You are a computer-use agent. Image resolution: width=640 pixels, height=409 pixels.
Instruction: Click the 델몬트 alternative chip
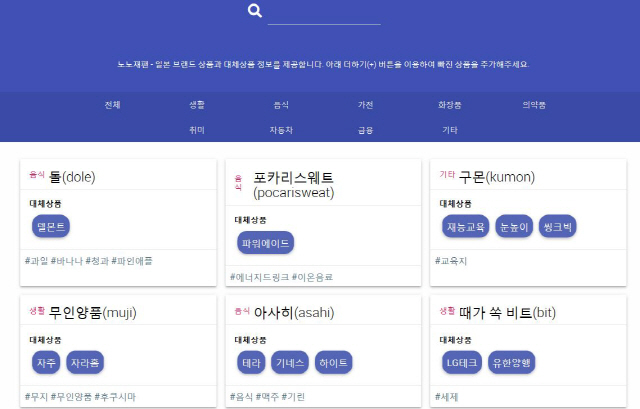coord(51,227)
